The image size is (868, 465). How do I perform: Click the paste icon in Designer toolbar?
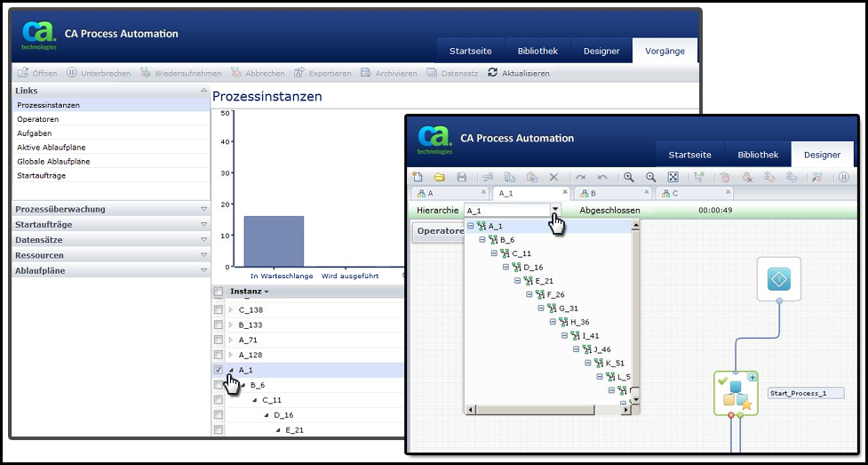point(532,177)
